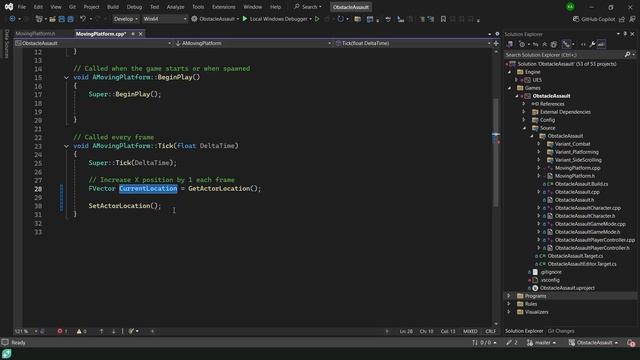Image resolution: width=640 pixels, height=360 pixels.
Task: Click the Solution Explorer search magnifier icon
Action: pos(627,55)
